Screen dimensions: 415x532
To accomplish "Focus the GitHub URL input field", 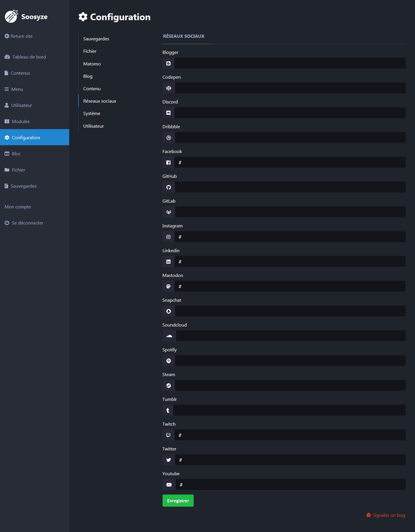I will (x=290, y=187).
